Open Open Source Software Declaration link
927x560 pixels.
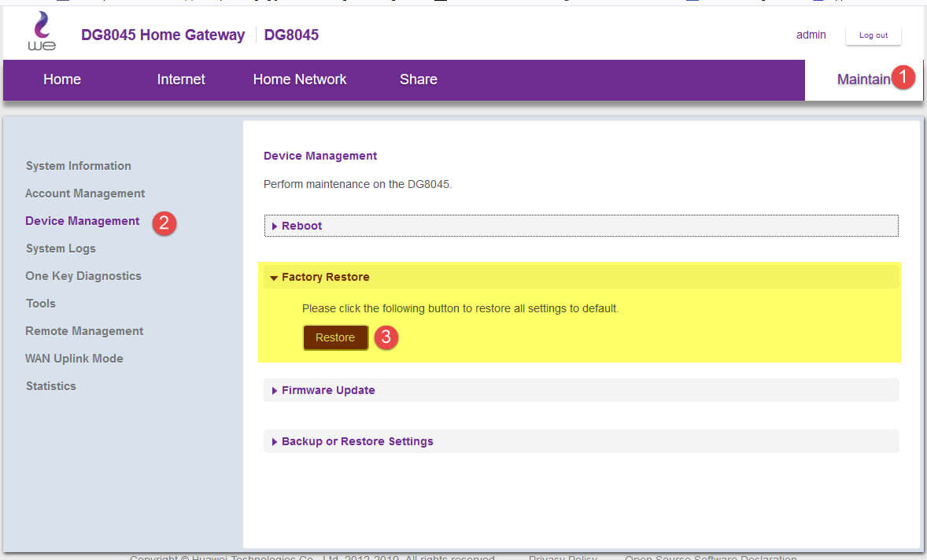[711, 557]
